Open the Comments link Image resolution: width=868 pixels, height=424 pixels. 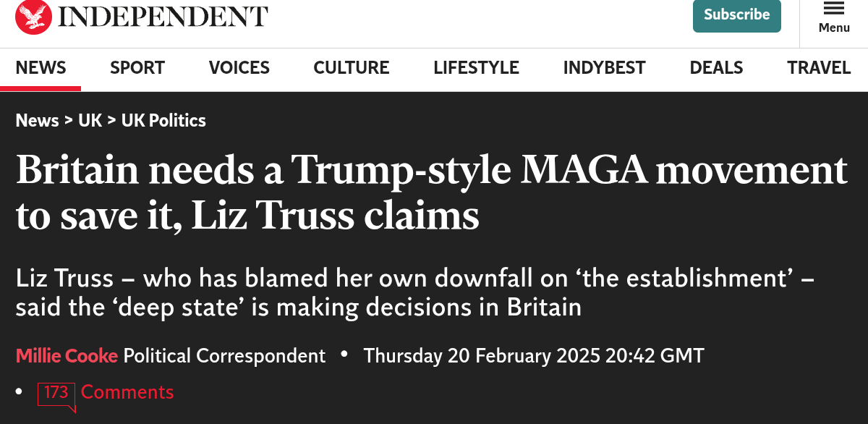(x=127, y=392)
